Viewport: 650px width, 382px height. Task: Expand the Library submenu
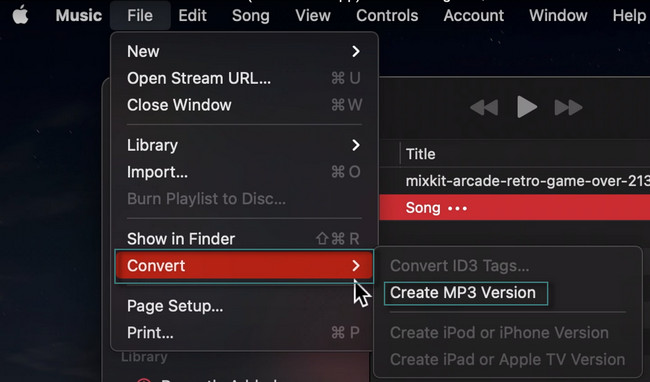(x=244, y=145)
